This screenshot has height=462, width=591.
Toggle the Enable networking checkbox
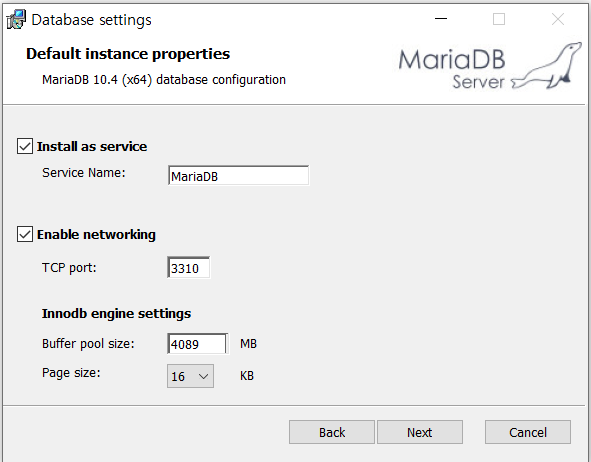25,234
